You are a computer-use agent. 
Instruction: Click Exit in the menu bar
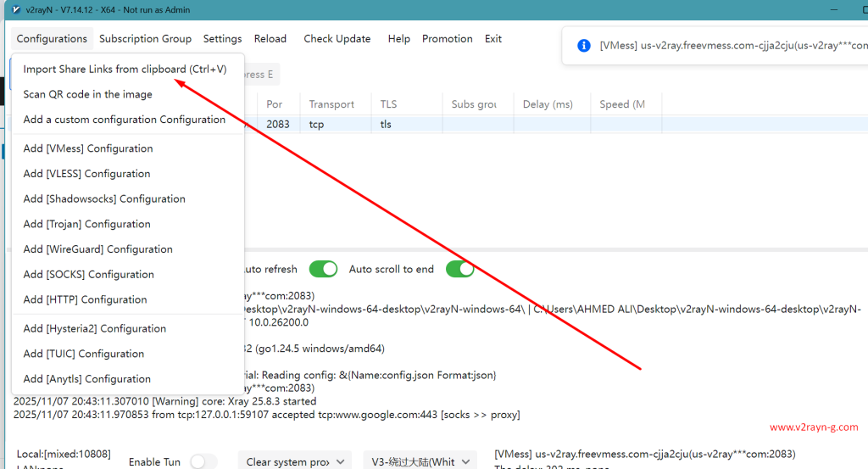492,39
